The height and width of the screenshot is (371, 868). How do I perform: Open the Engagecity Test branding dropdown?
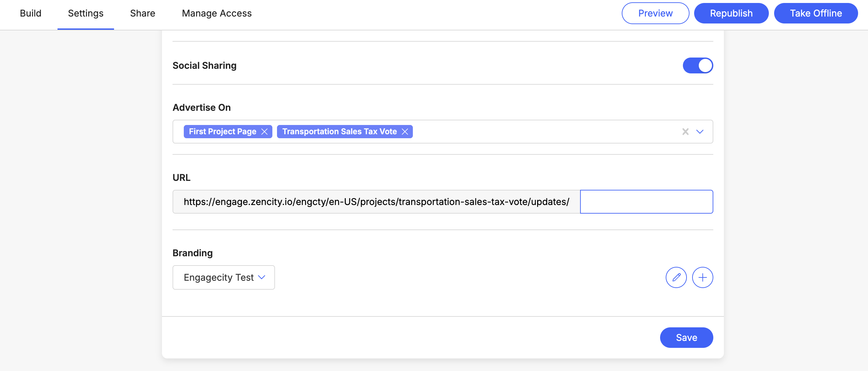tap(224, 277)
